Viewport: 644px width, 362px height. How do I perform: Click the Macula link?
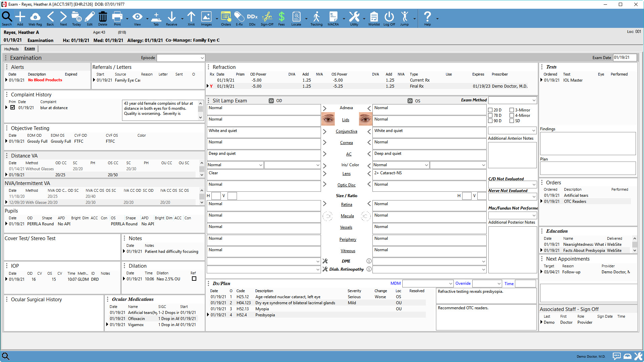347,216
